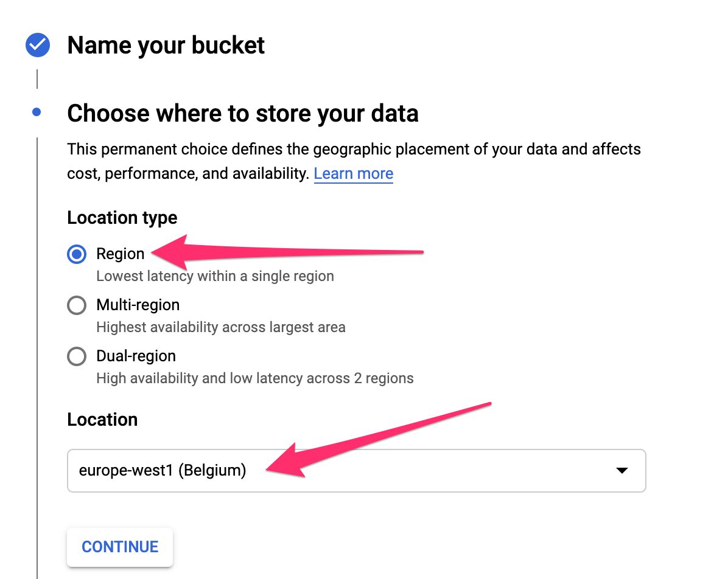
Task: Open the europe-west1 (Belgium) location dropdown
Action: pyautogui.click(x=357, y=471)
